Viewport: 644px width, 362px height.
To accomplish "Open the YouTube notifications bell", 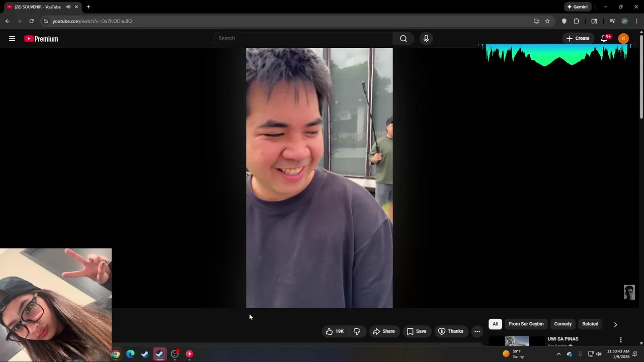I will point(605,38).
